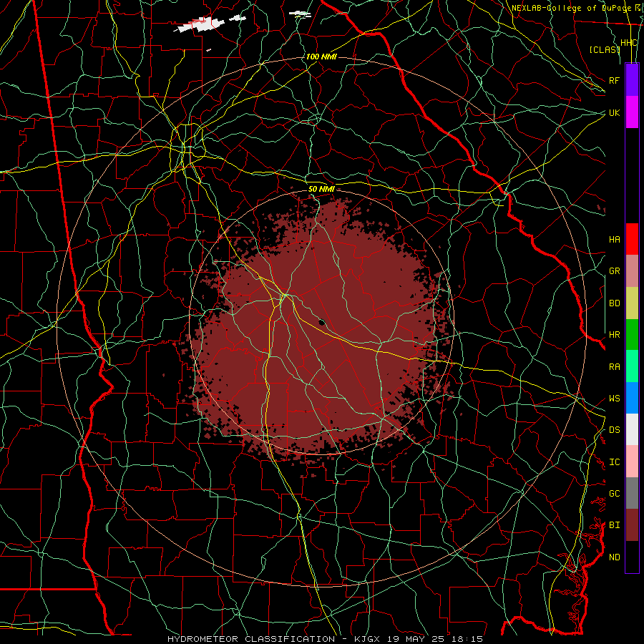The height and width of the screenshot is (644, 644).
Task: Click the '100 NMI' range ring label
Action: click(321, 57)
